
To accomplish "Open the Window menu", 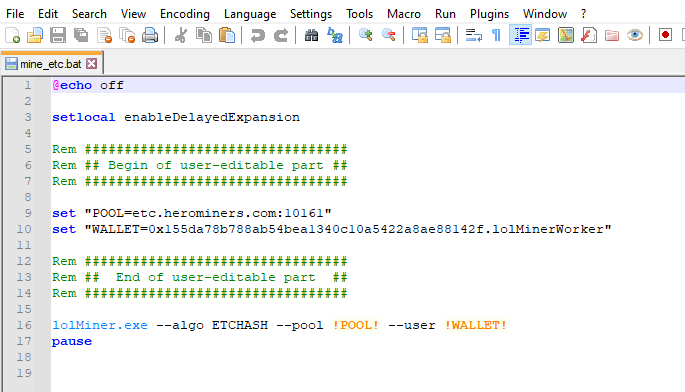I will pos(545,14).
